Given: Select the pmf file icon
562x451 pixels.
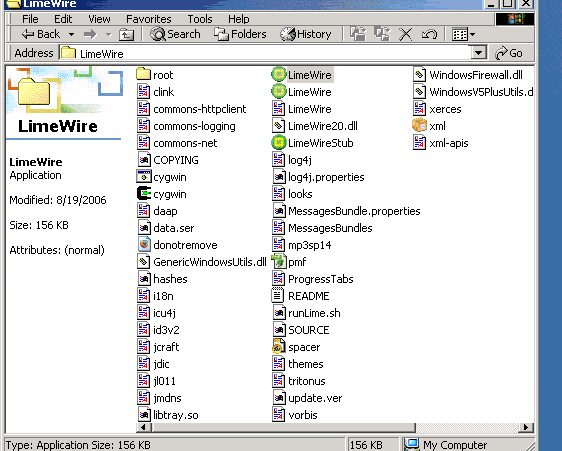Looking at the screenshot, I should click(x=278, y=262).
